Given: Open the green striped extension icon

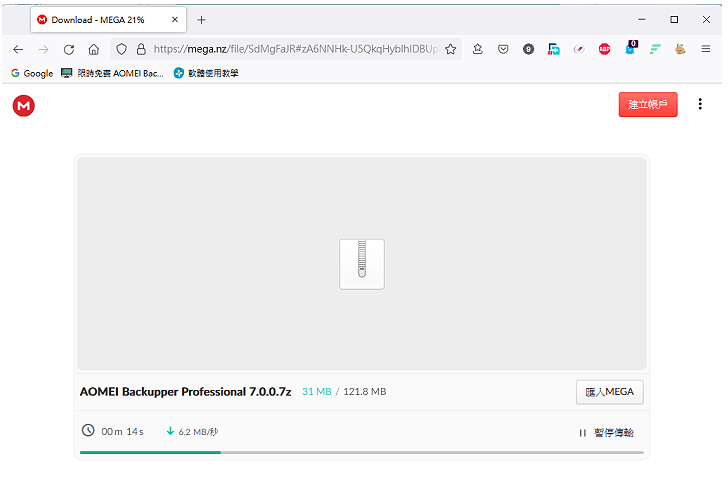Looking at the screenshot, I should [x=655, y=49].
